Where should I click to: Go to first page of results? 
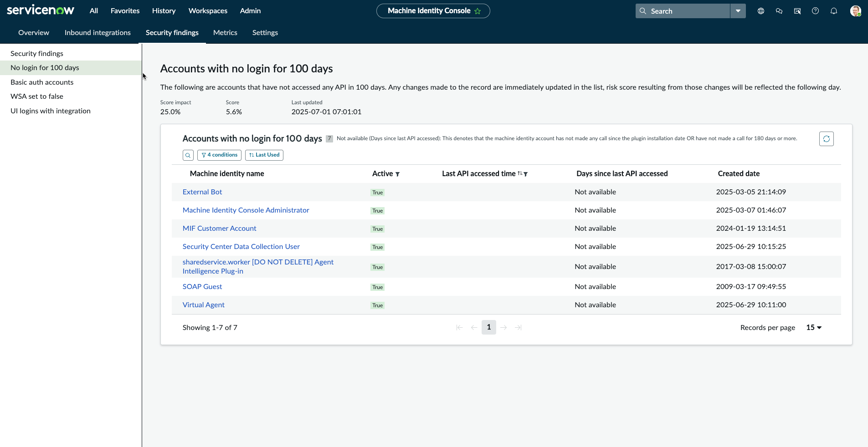click(x=459, y=327)
